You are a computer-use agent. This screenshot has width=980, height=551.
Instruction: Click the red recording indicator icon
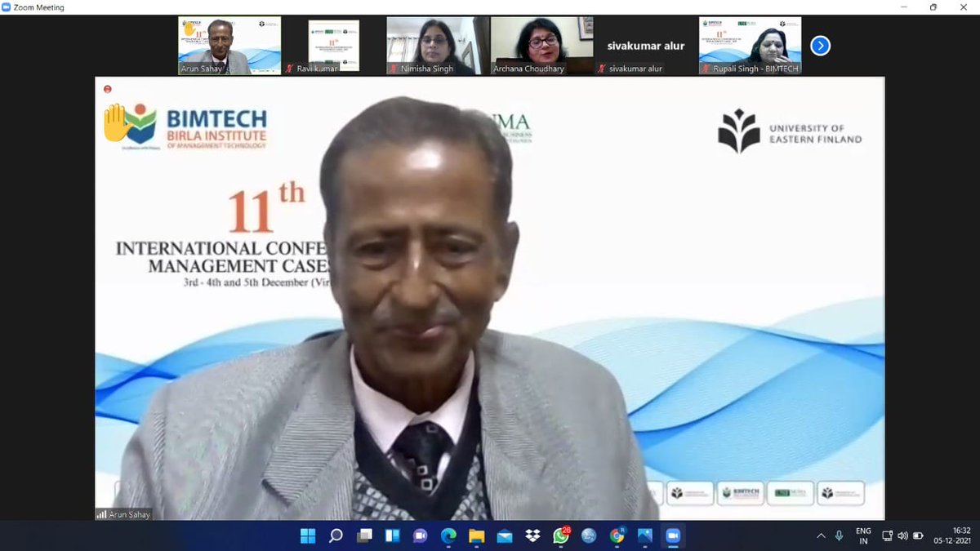[x=107, y=89]
